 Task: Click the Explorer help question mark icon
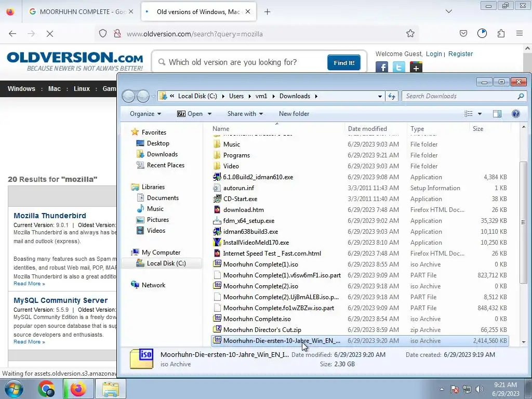516,114
